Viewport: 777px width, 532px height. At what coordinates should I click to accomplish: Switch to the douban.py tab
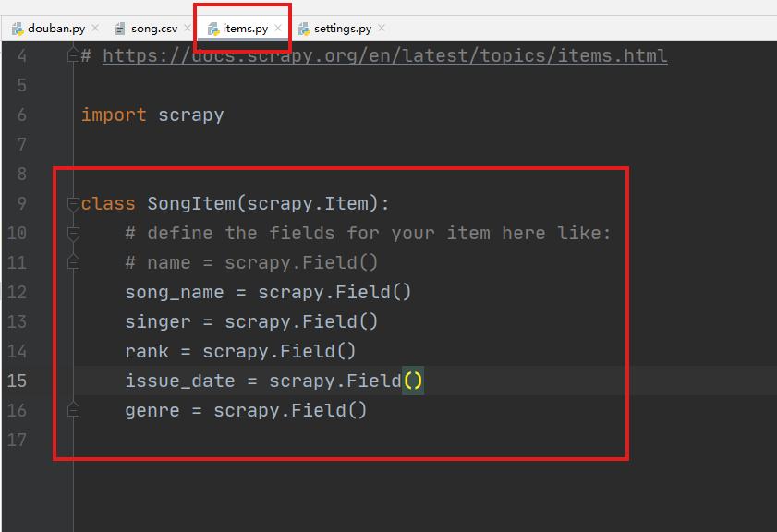[x=57, y=29]
